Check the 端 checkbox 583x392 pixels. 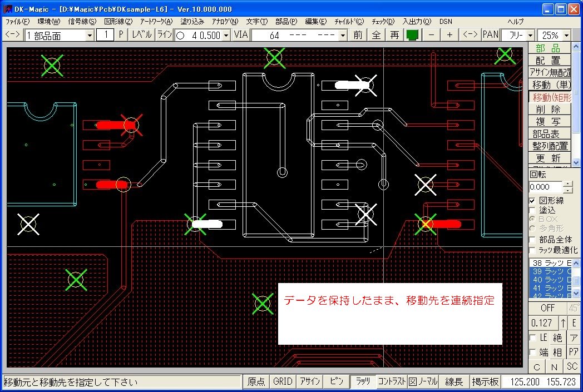(x=533, y=352)
